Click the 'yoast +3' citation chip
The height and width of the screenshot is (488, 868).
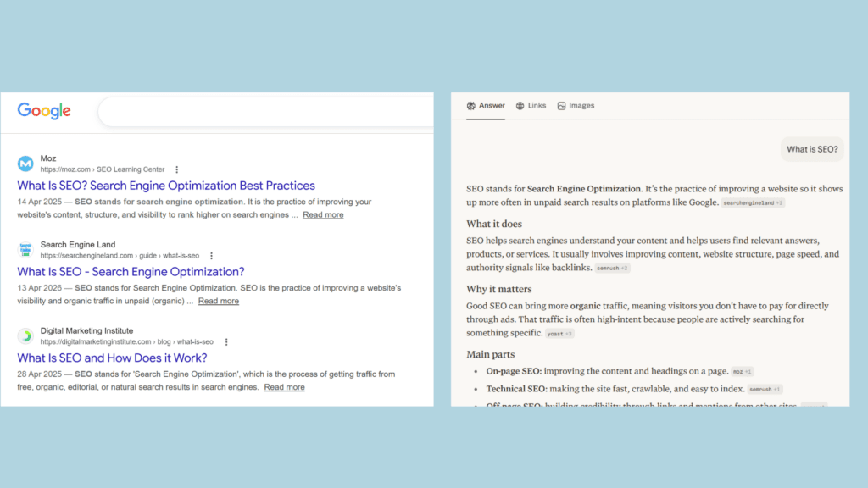(x=559, y=334)
